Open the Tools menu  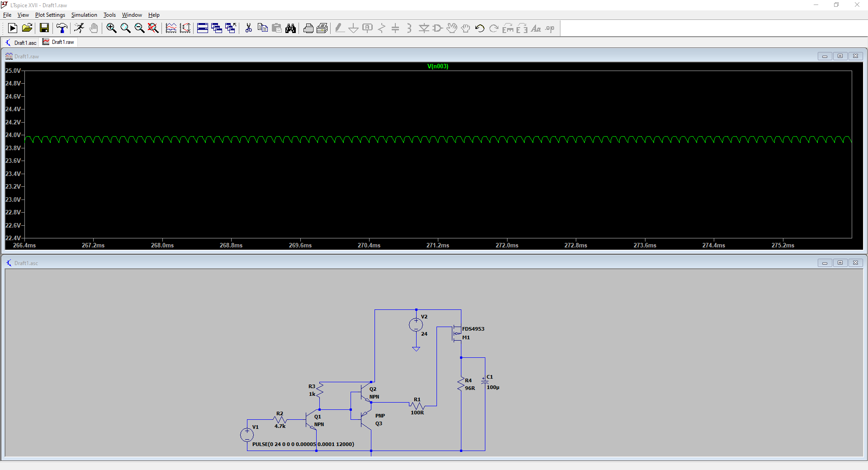pyautogui.click(x=109, y=15)
